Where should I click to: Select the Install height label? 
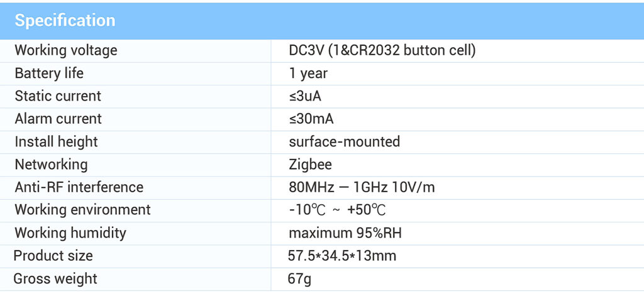click(56, 142)
